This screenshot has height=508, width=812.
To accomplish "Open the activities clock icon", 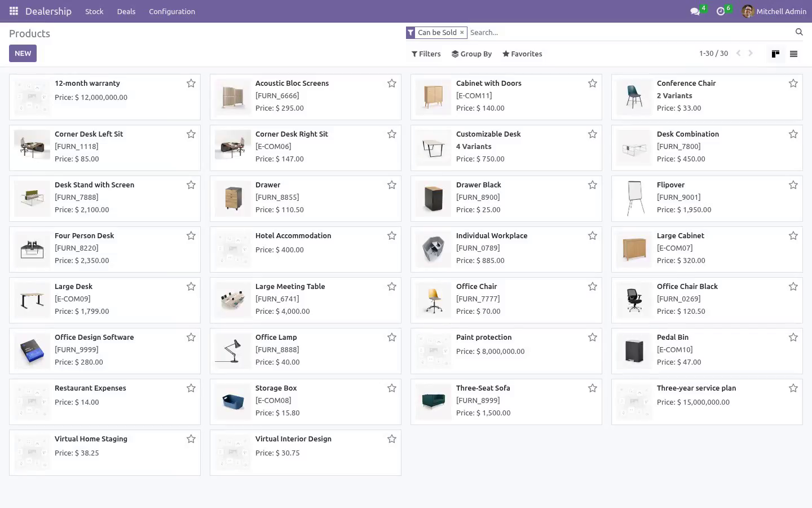I will point(720,11).
